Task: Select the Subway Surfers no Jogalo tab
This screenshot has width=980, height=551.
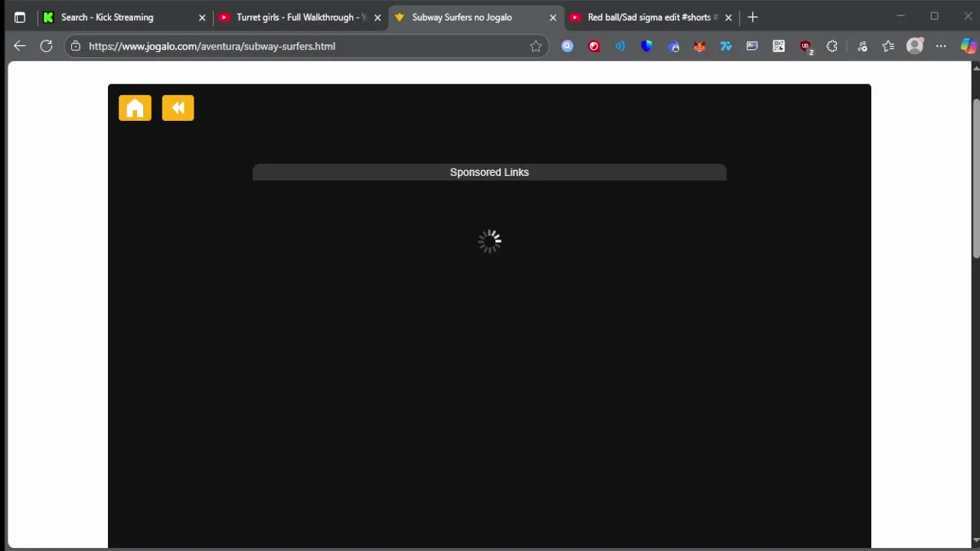Action: pyautogui.click(x=475, y=17)
